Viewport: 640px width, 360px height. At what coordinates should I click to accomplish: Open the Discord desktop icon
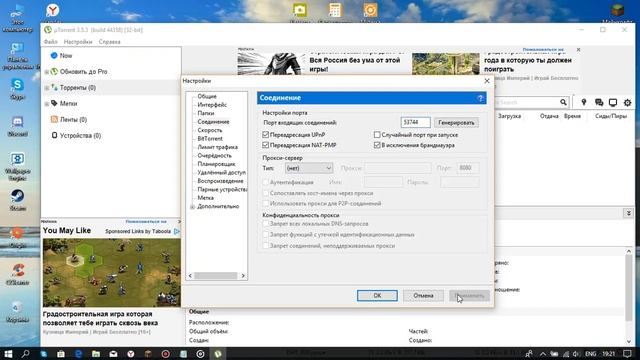(17, 125)
